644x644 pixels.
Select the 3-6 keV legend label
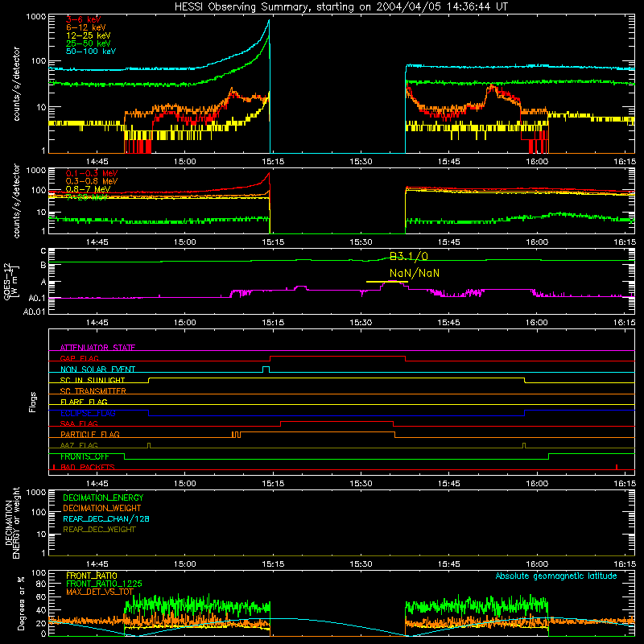(83, 19)
